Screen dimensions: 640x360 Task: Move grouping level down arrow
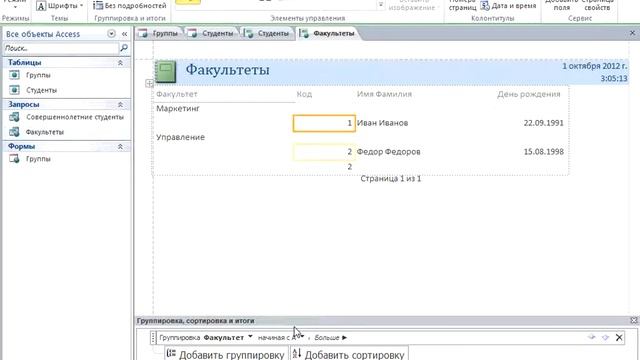605,338
